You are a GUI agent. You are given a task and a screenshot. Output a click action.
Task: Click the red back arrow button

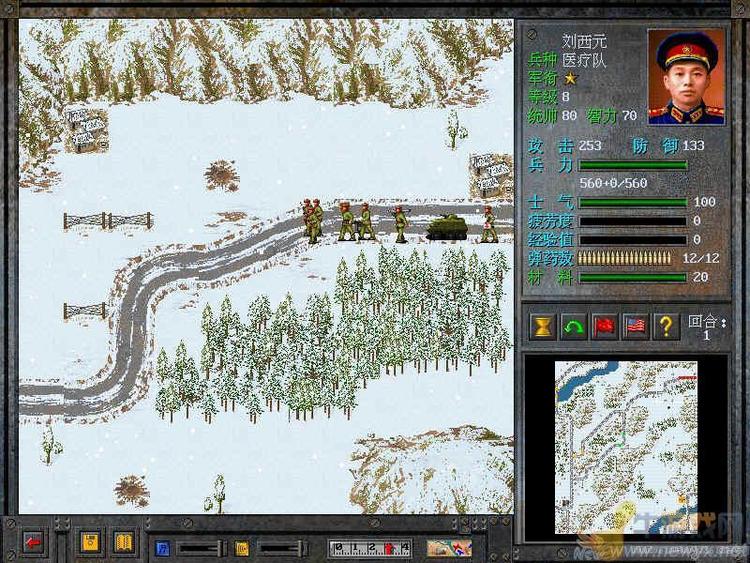coord(34,542)
